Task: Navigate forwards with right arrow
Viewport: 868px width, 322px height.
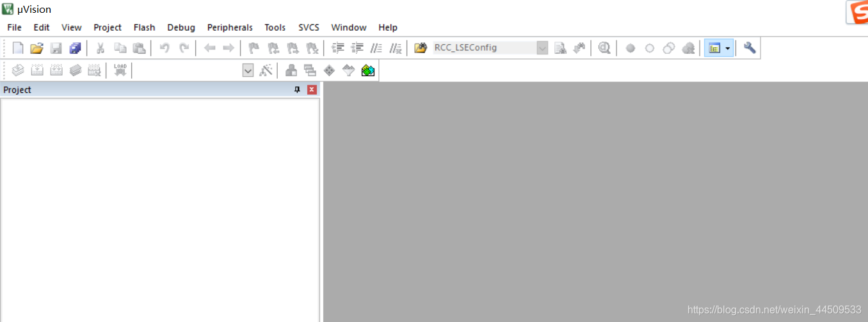Action: (x=229, y=48)
